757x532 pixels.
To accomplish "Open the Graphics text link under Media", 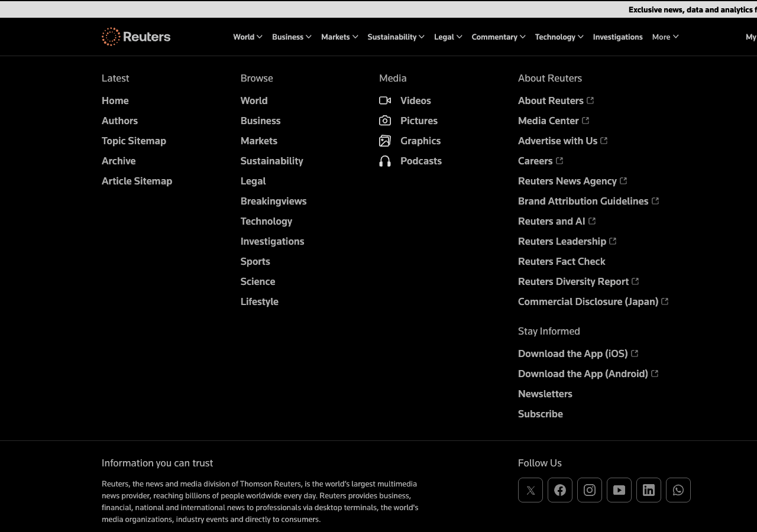I will click(x=420, y=141).
